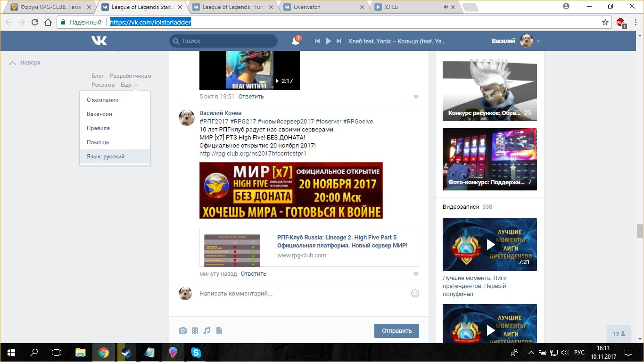Image resolution: width=644 pixels, height=362 pixels.
Task: Play DEAL WITH IT video thumbnail
Action: pos(249,70)
